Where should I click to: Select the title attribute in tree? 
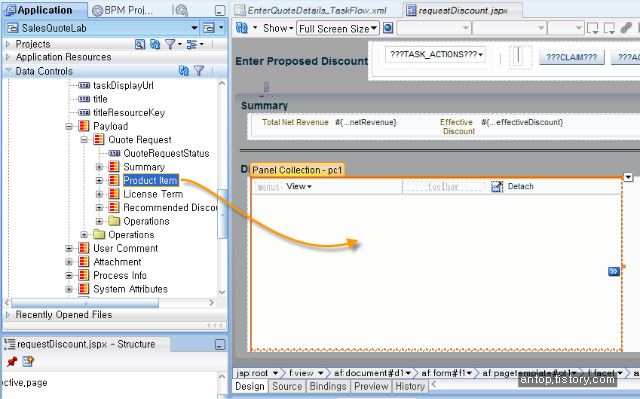pos(100,99)
